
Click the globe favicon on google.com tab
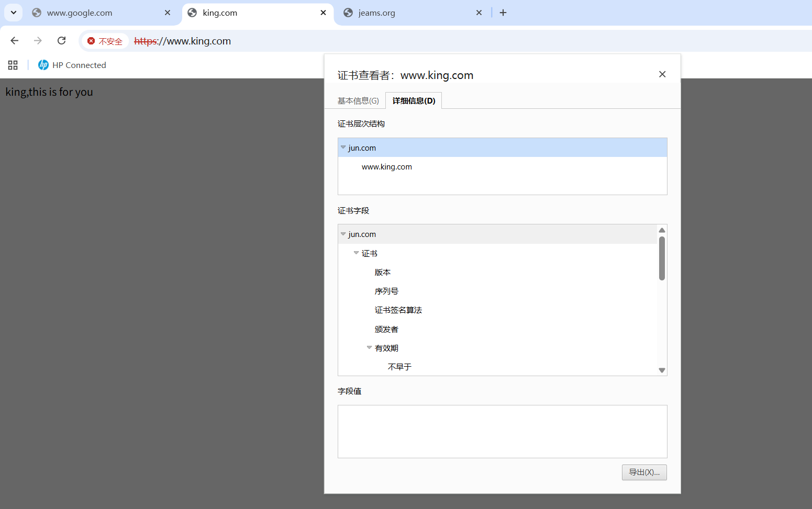coord(37,13)
